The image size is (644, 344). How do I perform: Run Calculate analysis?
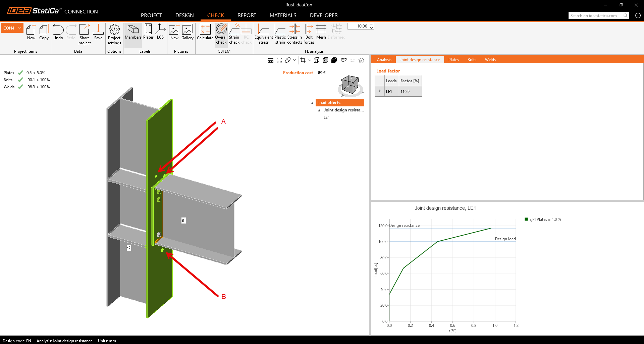click(205, 32)
